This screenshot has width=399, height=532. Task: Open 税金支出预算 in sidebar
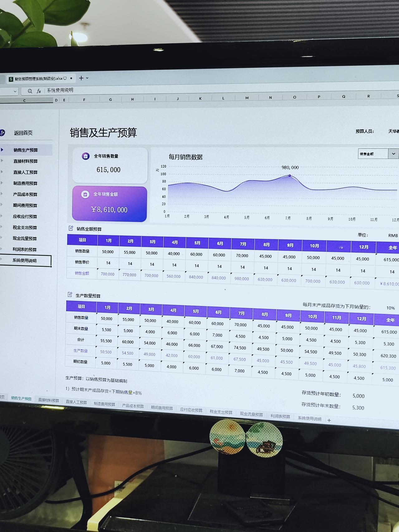(25, 228)
